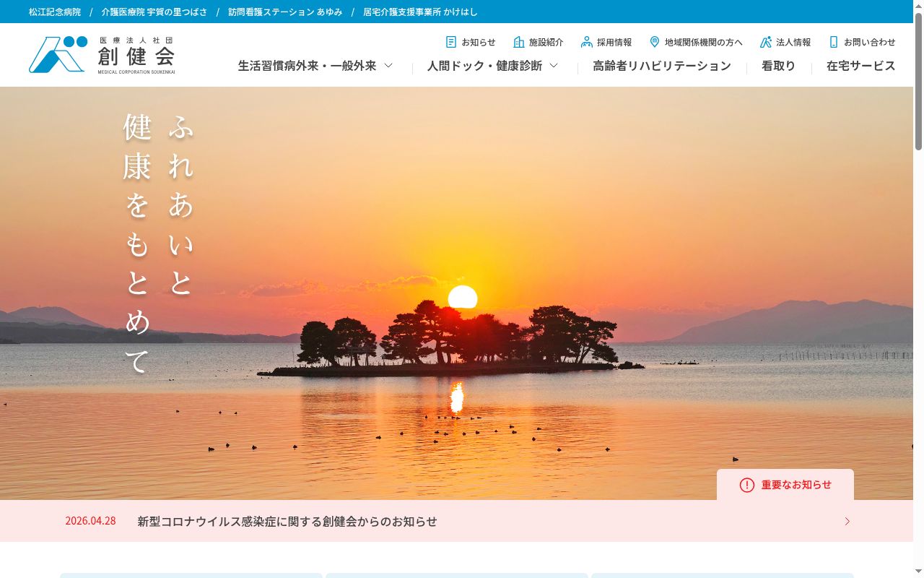The height and width of the screenshot is (578, 924).
Task: Expand the 生活習慣病外来・一般外来 chevron
Action: pyautogui.click(x=388, y=65)
